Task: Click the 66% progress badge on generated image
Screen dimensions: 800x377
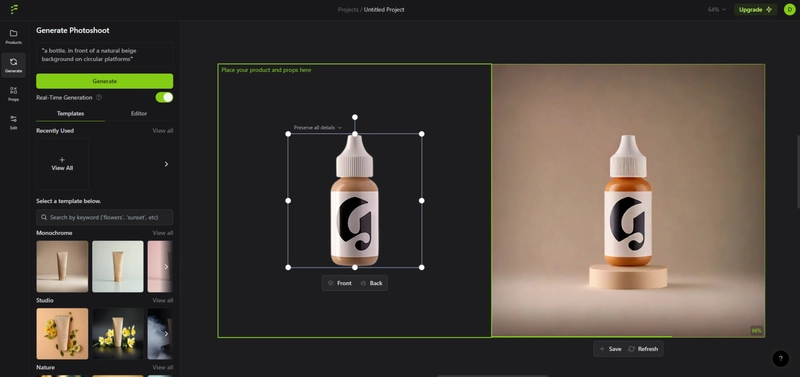Action: [x=757, y=331]
